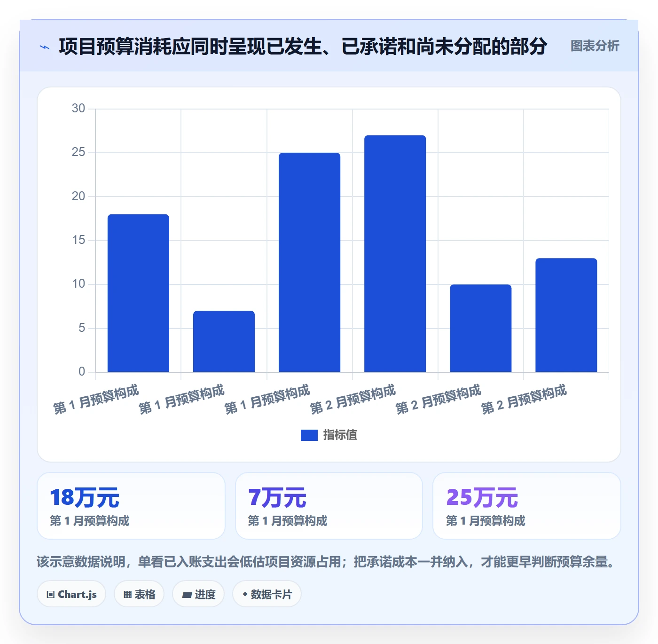Click the bar icon in 进度 chip
The width and height of the screenshot is (658, 644).
point(187,595)
